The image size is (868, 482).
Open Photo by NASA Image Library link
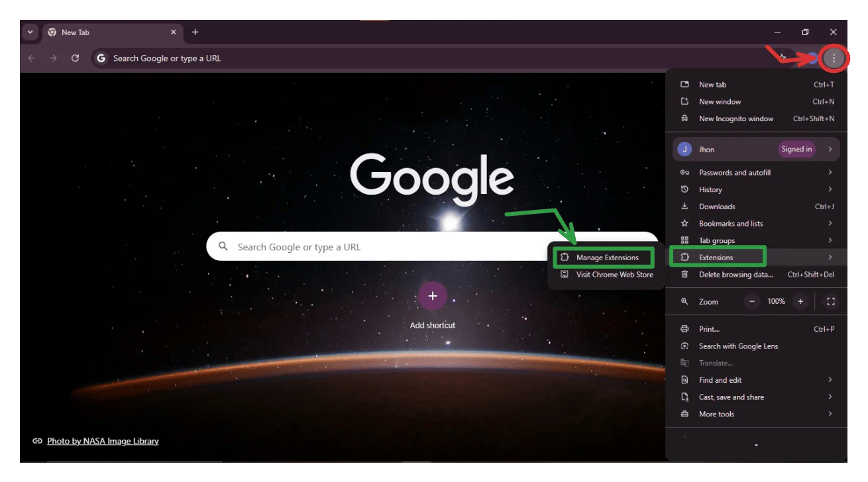pyautogui.click(x=103, y=441)
